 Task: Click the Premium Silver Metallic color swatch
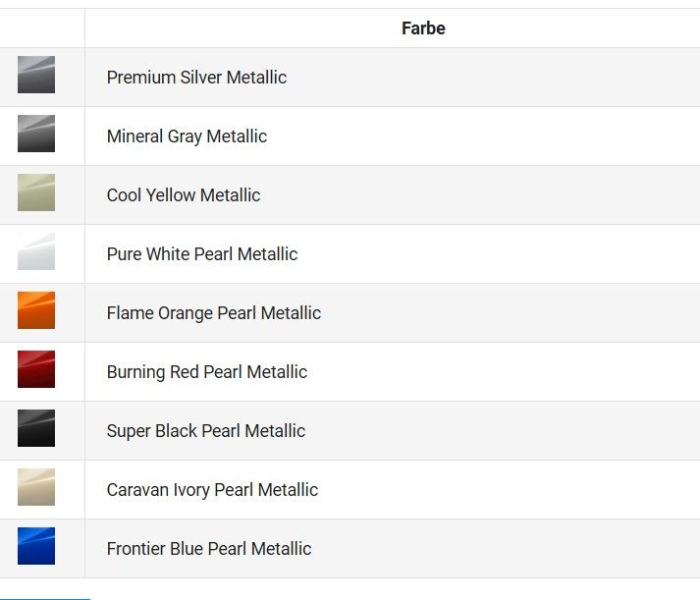coord(36,76)
